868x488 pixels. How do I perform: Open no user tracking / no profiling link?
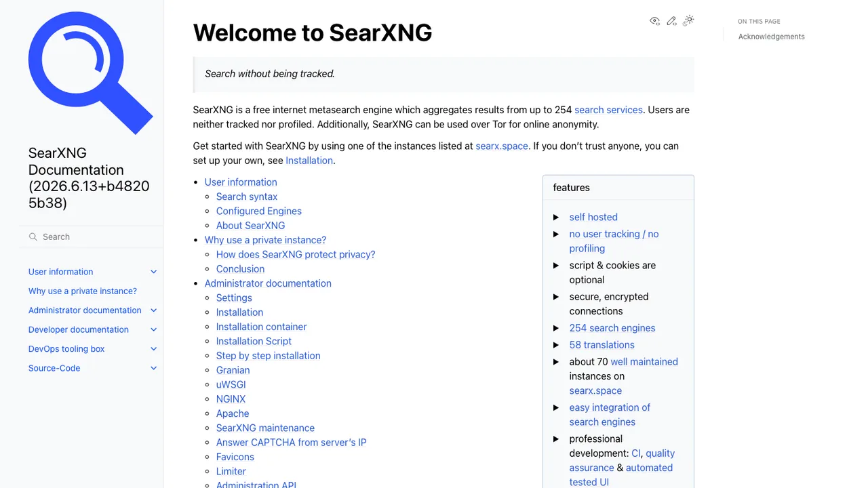tap(614, 241)
